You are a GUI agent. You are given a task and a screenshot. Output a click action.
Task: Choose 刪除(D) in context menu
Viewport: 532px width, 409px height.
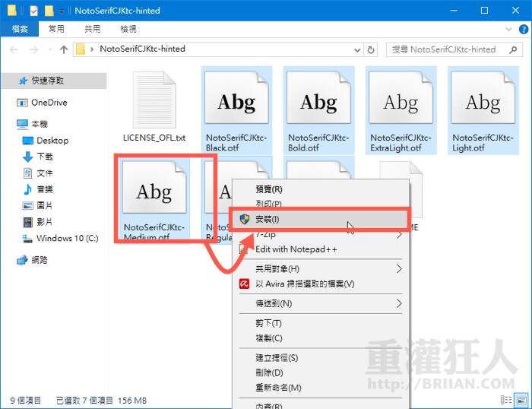pos(321,373)
